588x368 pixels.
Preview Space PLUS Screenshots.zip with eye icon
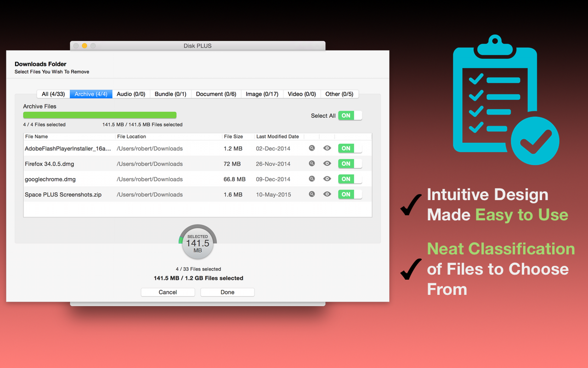[327, 194]
